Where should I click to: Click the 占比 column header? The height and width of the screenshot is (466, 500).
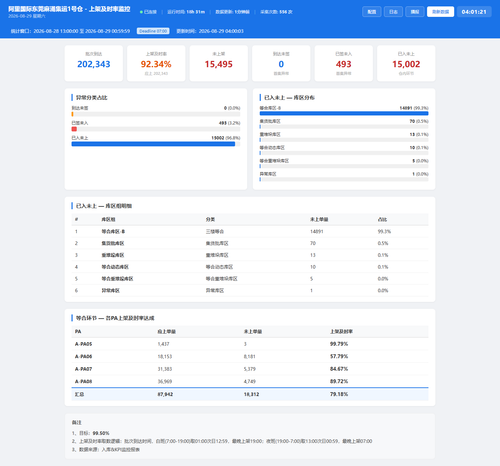click(x=382, y=219)
